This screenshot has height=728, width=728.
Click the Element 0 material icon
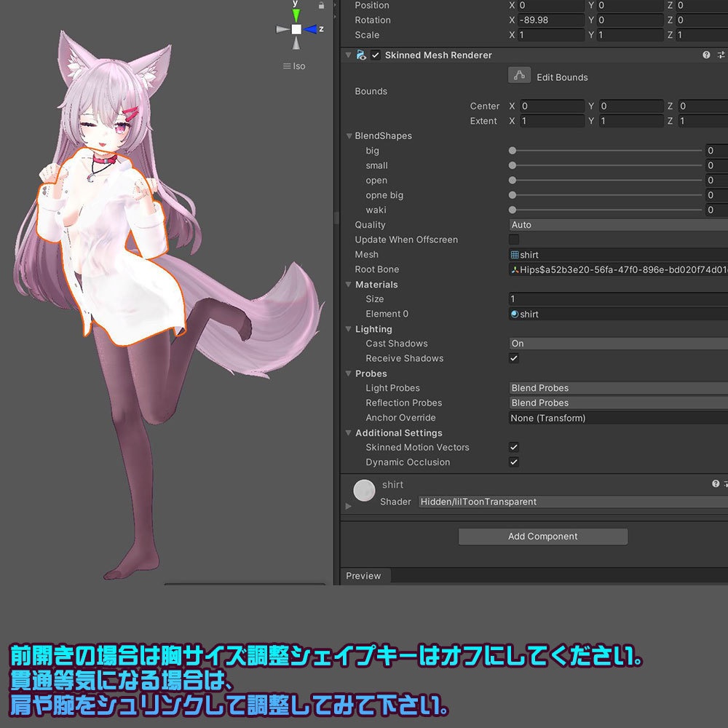pyautogui.click(x=515, y=314)
